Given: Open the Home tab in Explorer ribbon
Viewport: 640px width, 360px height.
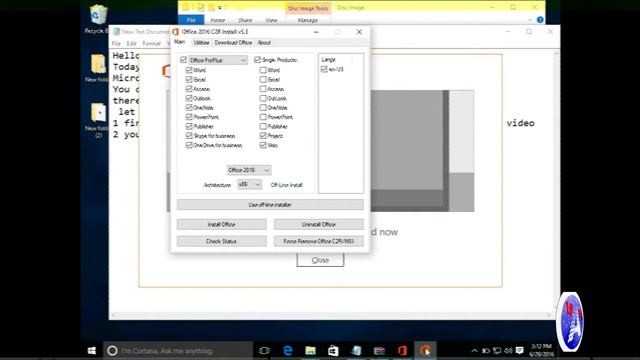Looking at the screenshot, I should click(x=218, y=20).
